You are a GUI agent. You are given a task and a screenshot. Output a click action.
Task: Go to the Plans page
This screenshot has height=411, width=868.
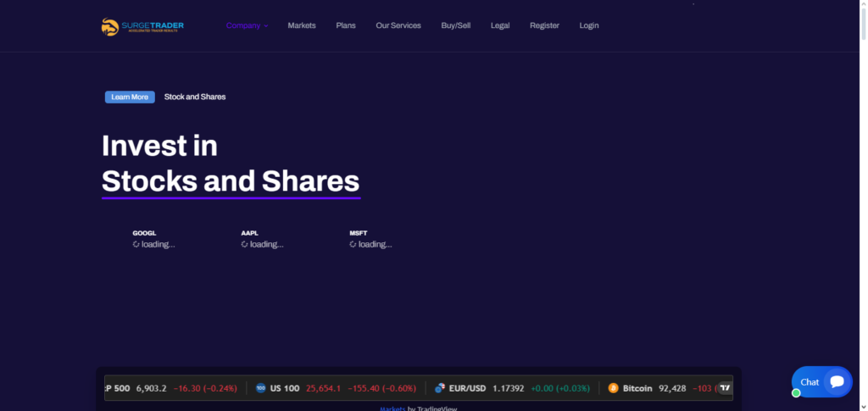click(346, 25)
